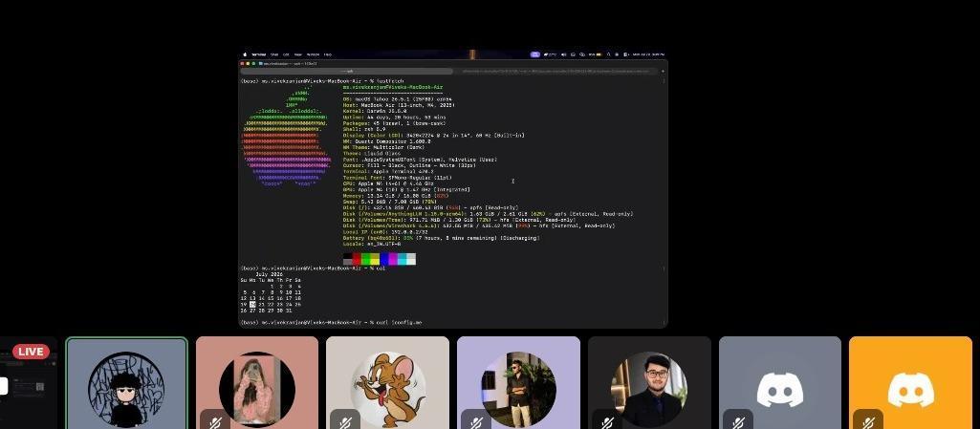
Task: Click the neofetch Apple ASCII logo
Action: (286, 136)
